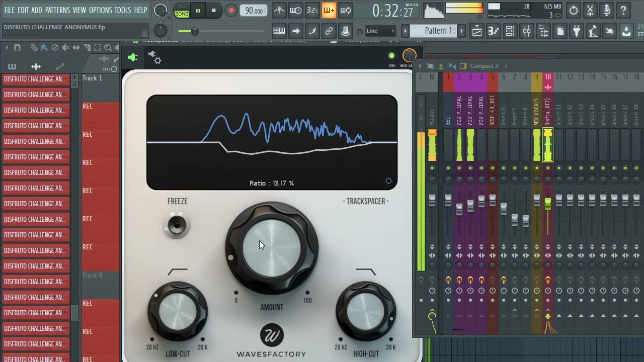
Task: Select the playlist mute tool
Action: [x=66, y=48]
